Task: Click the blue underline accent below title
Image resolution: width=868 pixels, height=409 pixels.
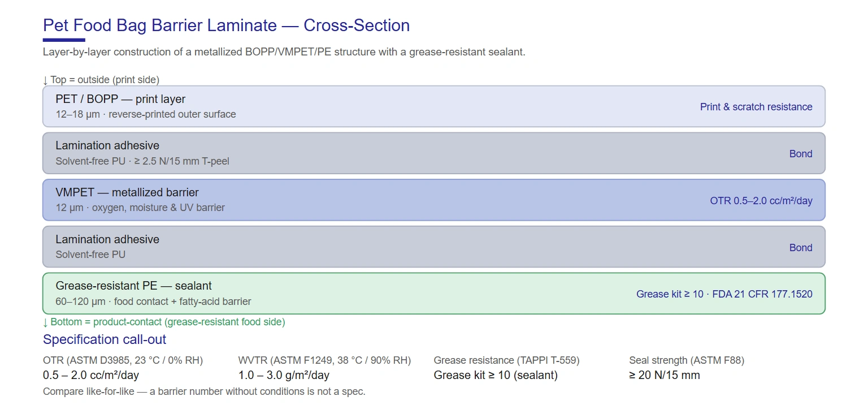Action: pos(64,40)
